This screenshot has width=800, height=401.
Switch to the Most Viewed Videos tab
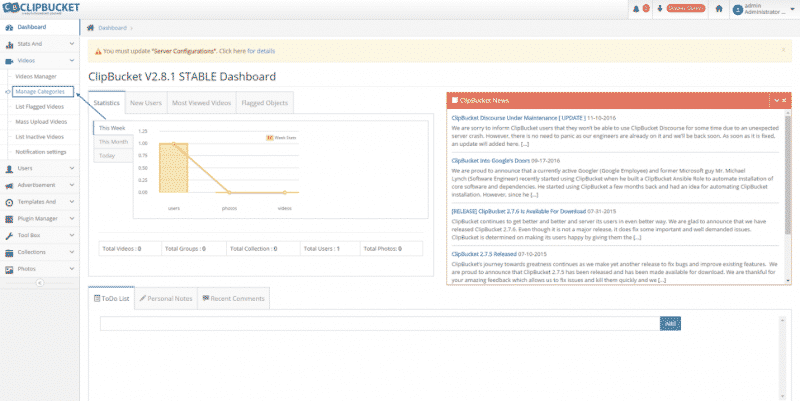click(200, 102)
